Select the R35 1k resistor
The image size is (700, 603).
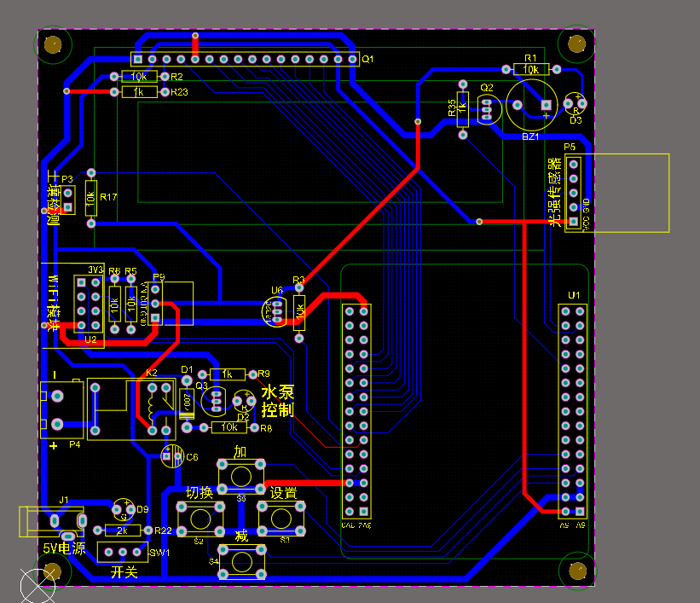tap(463, 109)
